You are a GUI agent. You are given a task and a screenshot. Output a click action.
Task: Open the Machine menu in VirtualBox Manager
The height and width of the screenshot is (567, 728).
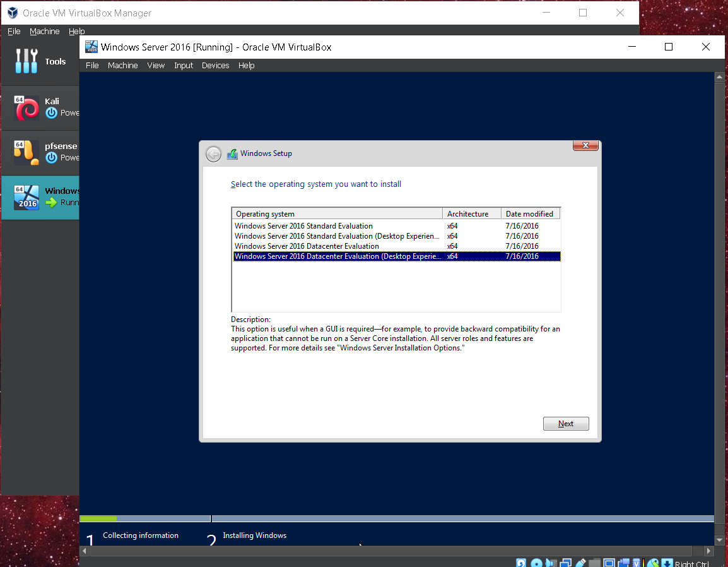tap(44, 31)
